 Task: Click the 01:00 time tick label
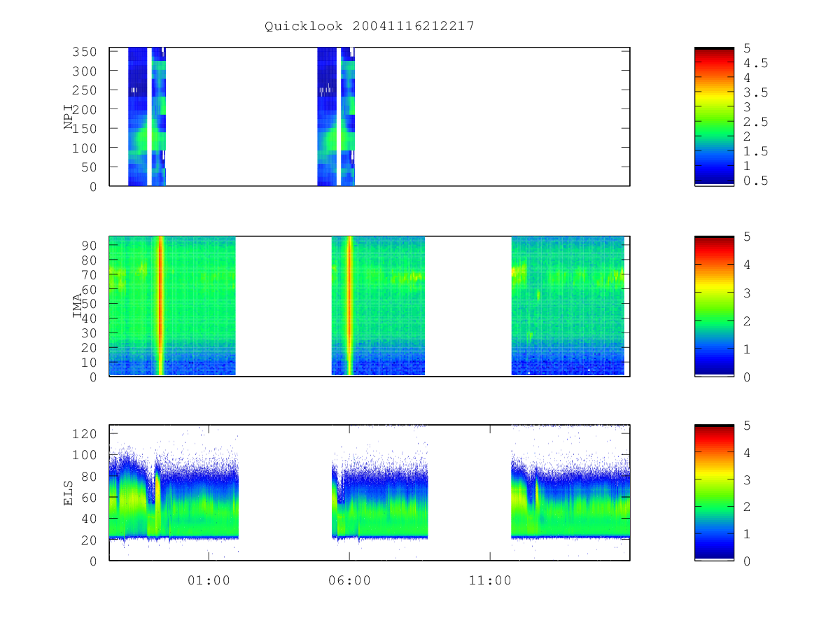click(x=209, y=580)
